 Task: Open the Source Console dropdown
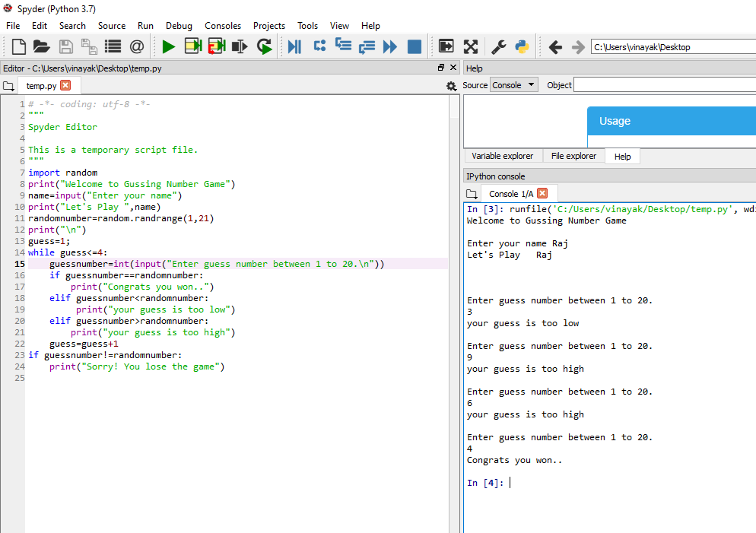pos(514,85)
